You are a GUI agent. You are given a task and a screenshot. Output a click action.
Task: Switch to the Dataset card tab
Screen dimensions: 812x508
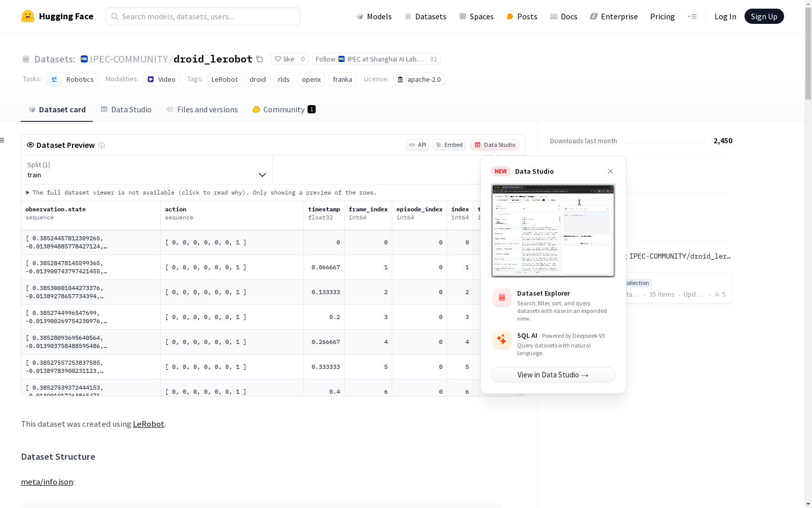click(57, 110)
